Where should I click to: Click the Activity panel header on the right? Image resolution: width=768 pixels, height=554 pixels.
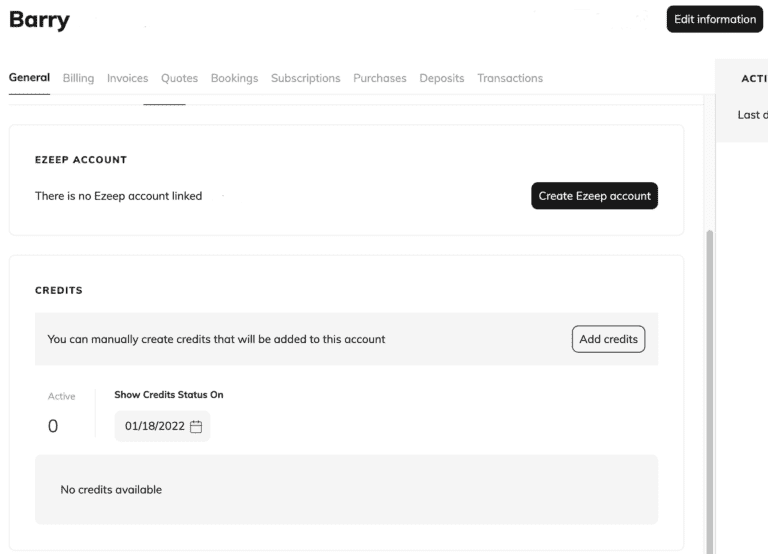[x=752, y=78]
